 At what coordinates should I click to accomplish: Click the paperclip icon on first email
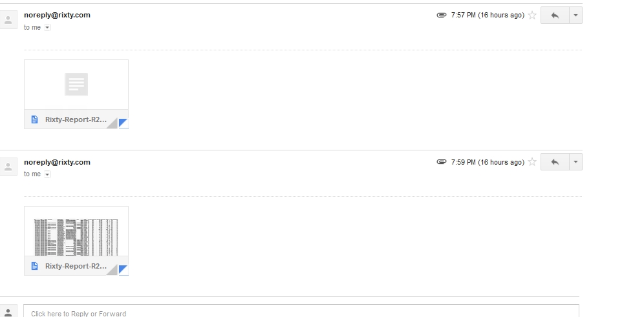point(442,15)
